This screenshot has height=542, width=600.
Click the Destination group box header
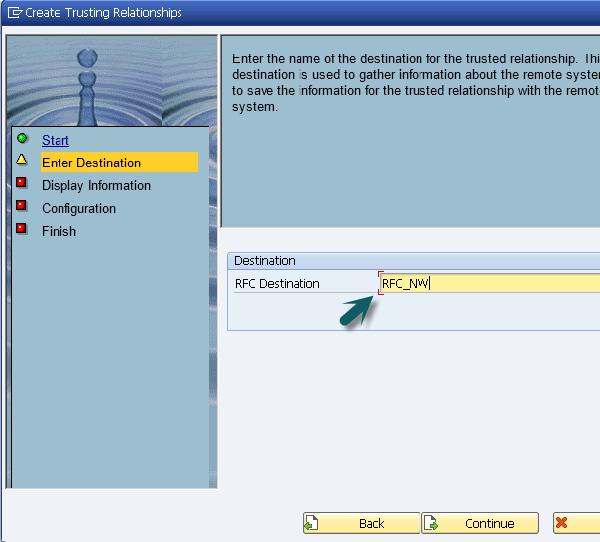click(414, 261)
